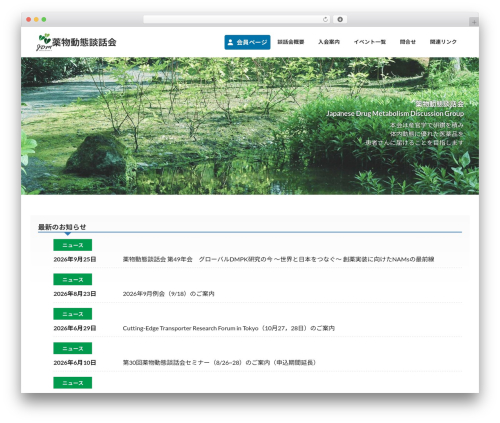Open the 談話会概要 menu item
This screenshot has width=500, height=423.
pyautogui.click(x=291, y=42)
